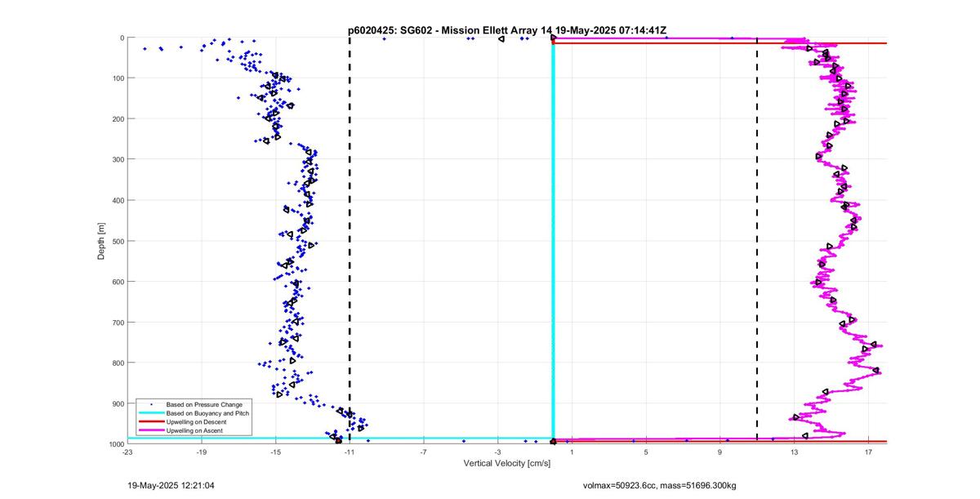Screen dimensions: 980x499
Task: Click the depth-axis tick label 900
Action: pyautogui.click(x=118, y=403)
